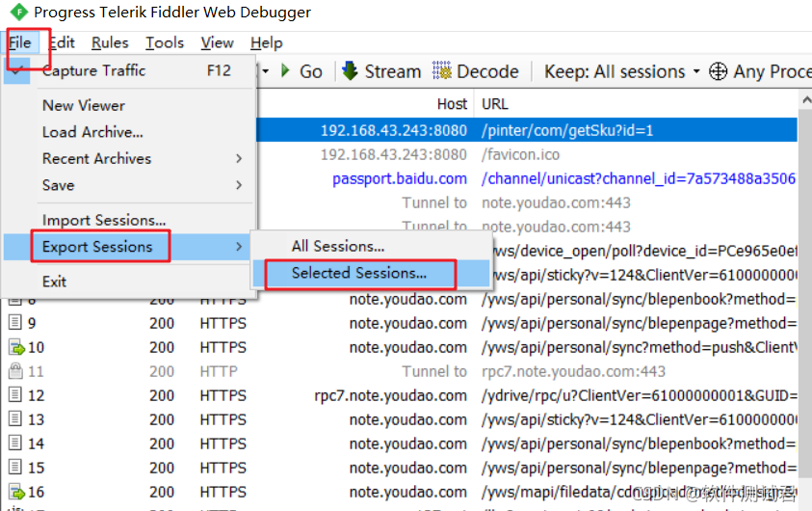812x511 pixels.
Task: Expand the Save submenu
Action: point(128,185)
